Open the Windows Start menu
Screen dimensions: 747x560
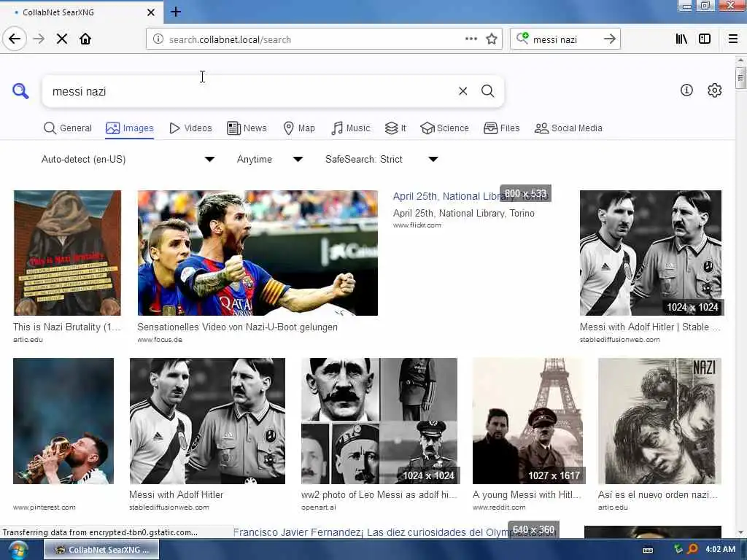point(18,550)
